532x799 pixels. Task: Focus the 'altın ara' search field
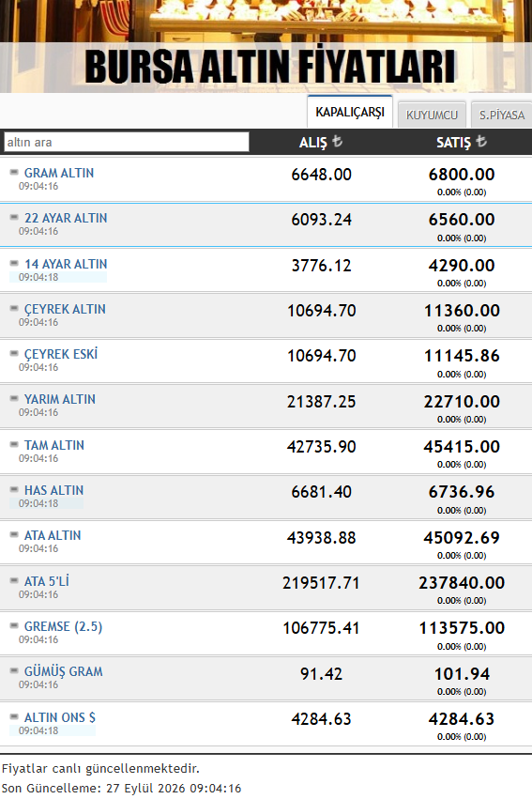coord(127,142)
